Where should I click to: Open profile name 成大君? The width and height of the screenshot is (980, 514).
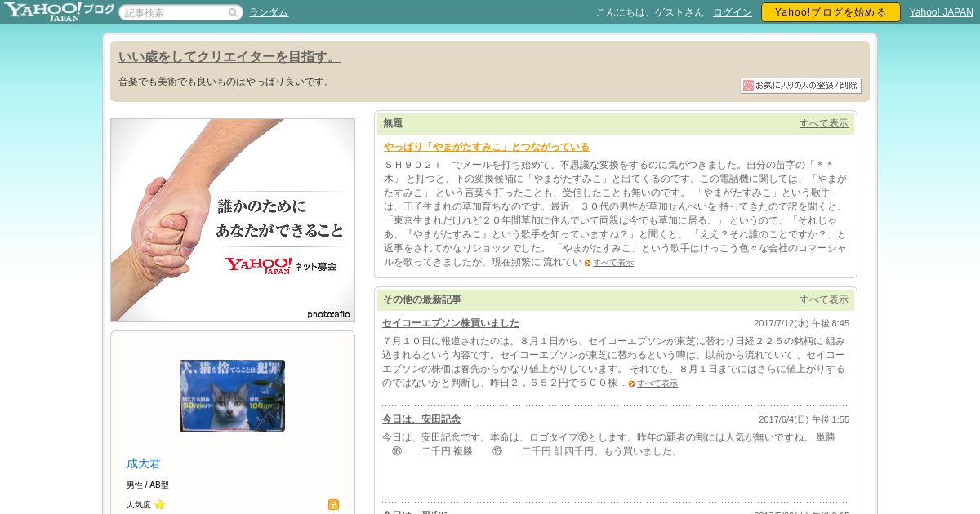tap(144, 463)
